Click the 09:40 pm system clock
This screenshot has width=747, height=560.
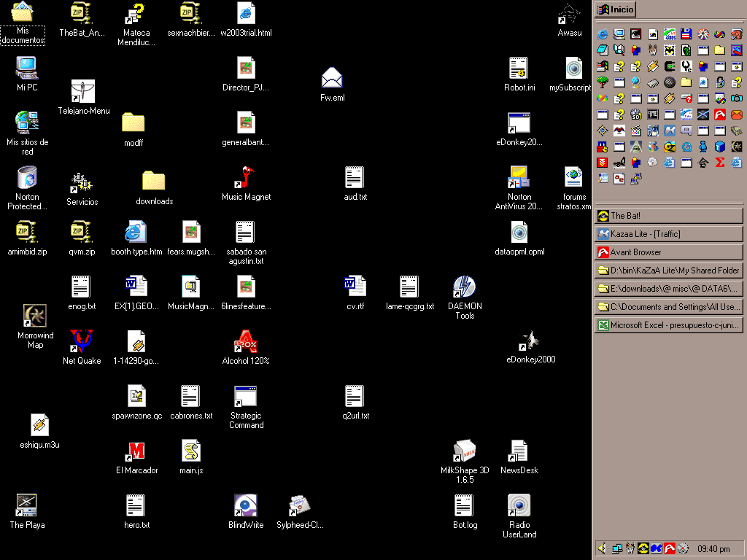click(x=713, y=549)
